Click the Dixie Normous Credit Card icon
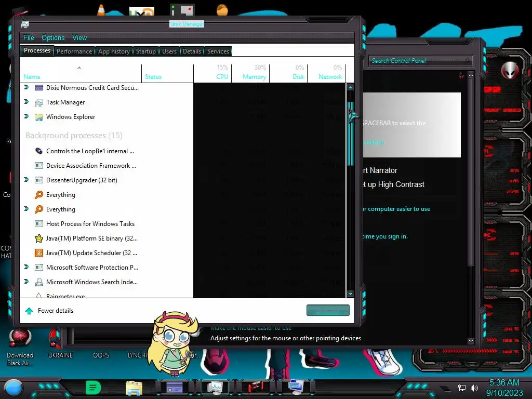The width and height of the screenshot is (532, 399). pos(39,88)
